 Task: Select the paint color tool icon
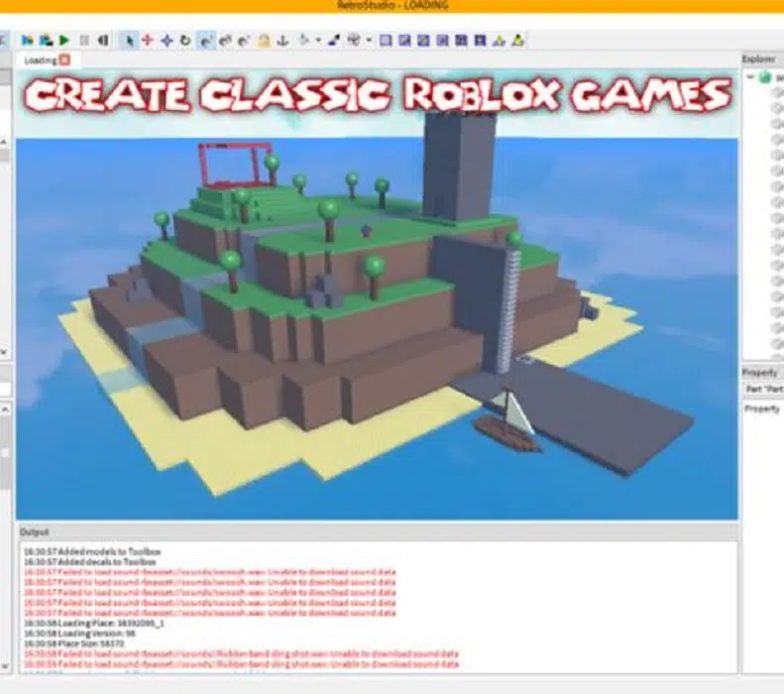coord(334,41)
